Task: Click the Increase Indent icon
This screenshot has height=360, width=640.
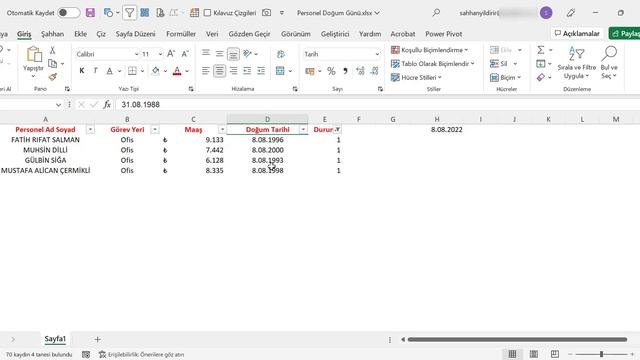Action: 261,71
